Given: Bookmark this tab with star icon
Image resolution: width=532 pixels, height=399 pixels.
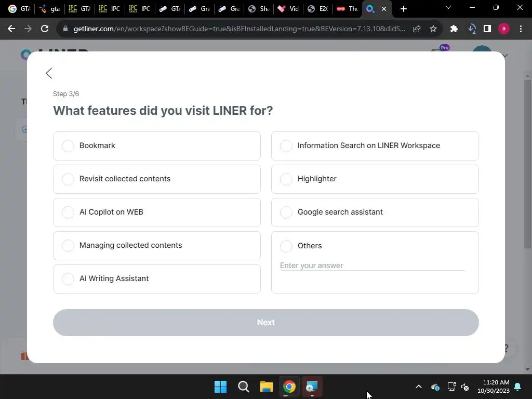Looking at the screenshot, I should click(433, 29).
